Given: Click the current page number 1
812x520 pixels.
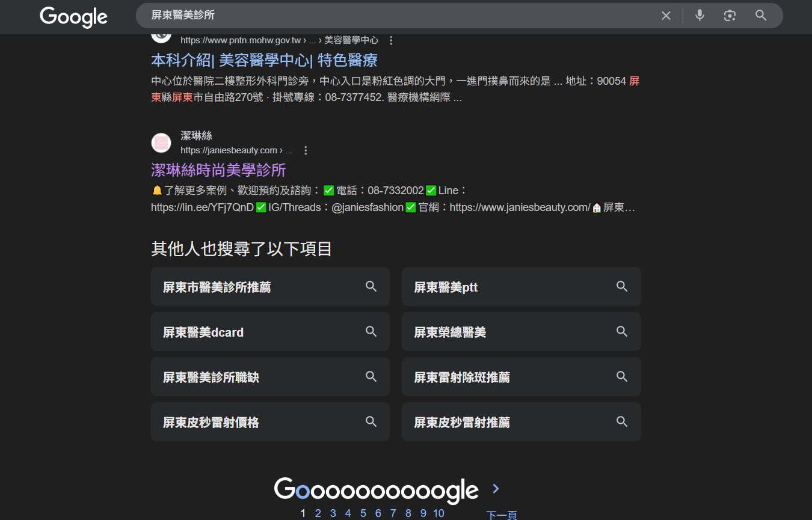Looking at the screenshot, I should click(x=303, y=513).
